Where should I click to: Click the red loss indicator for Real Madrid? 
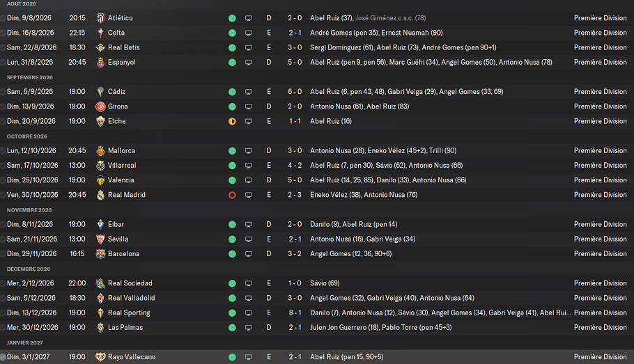tap(232, 195)
